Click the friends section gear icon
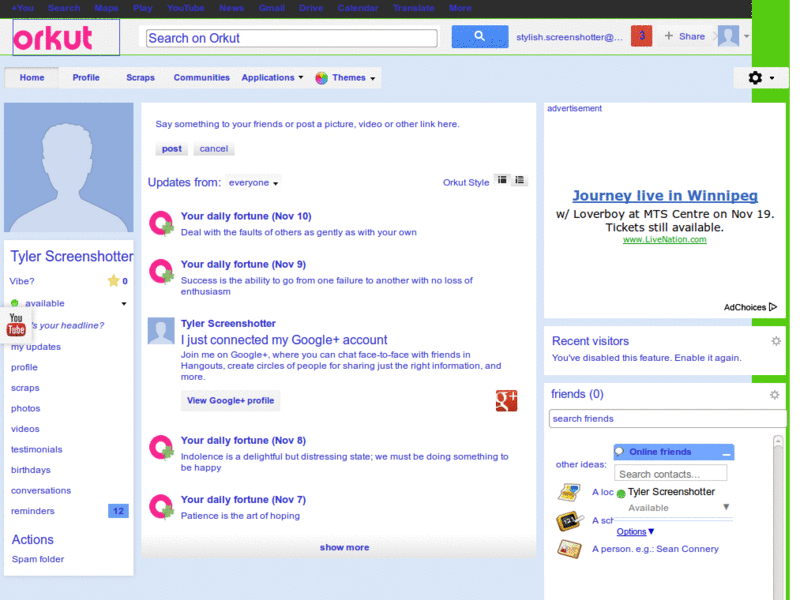The width and height of the screenshot is (800, 600). click(774, 395)
